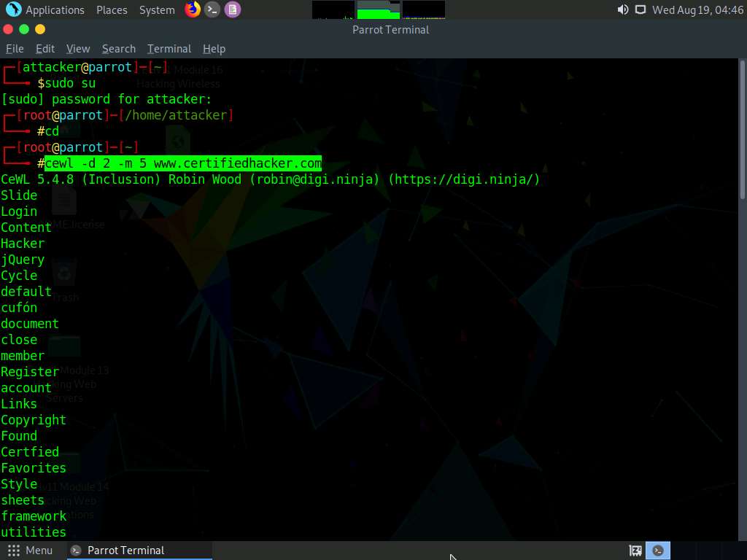747x560 pixels.
Task: Click the highlighted cewl command text
Action: click(183, 163)
